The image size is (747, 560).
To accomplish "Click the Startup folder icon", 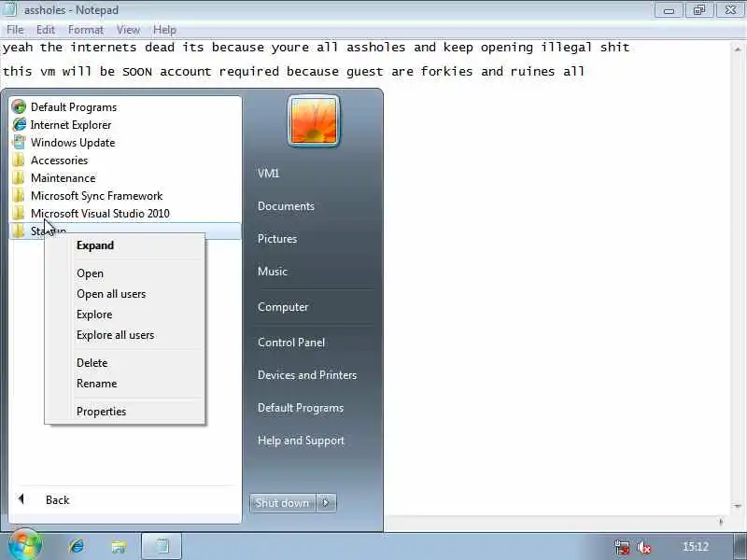I will pos(18,231).
